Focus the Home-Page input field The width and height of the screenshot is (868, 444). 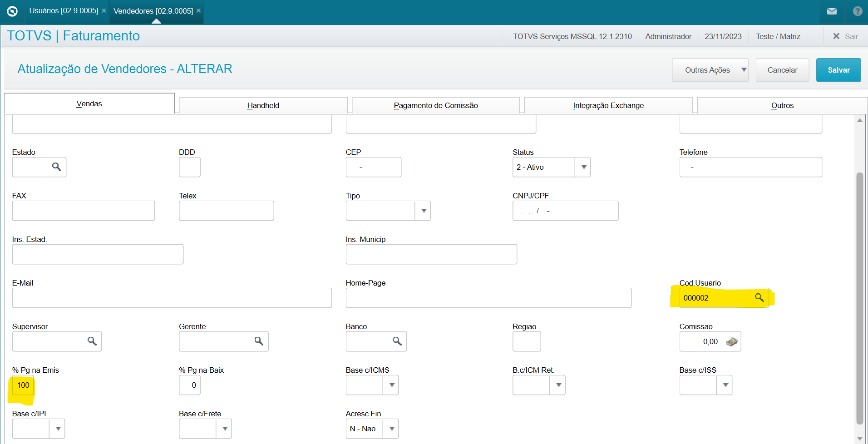point(488,298)
